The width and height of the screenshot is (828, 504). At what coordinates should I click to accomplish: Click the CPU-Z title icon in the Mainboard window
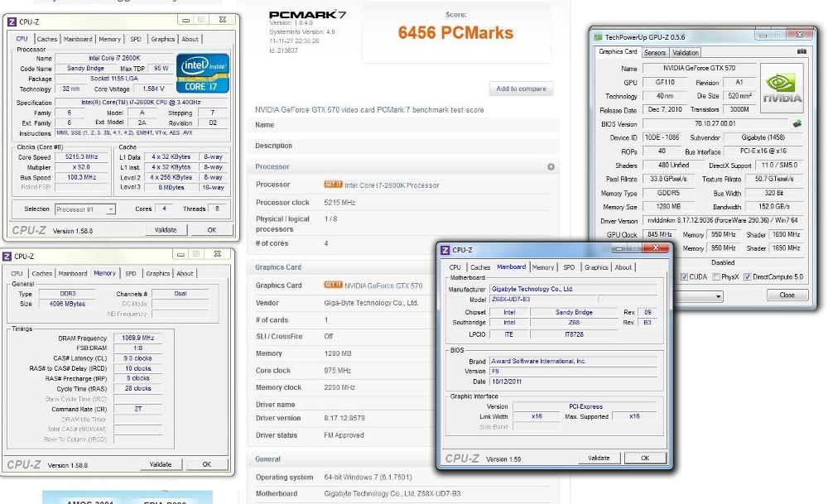point(445,250)
